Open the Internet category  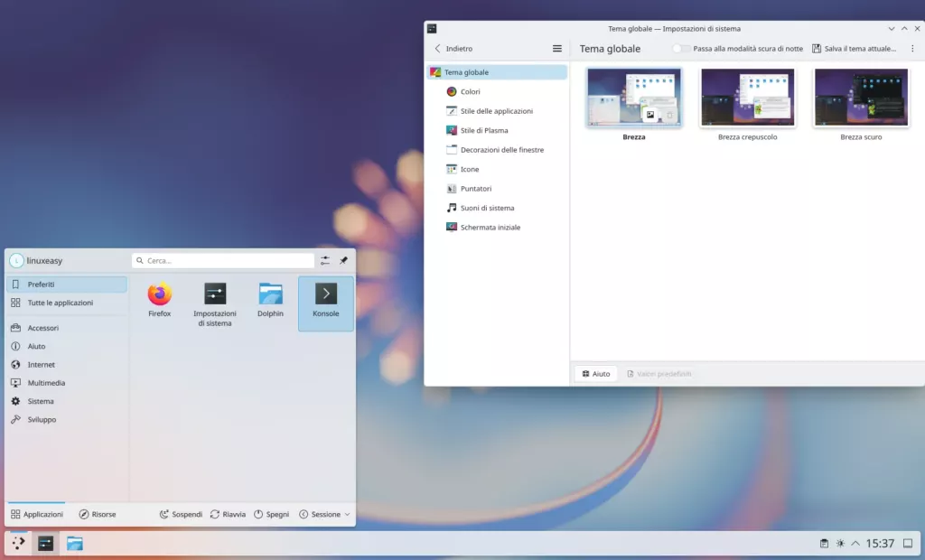pyautogui.click(x=67, y=365)
